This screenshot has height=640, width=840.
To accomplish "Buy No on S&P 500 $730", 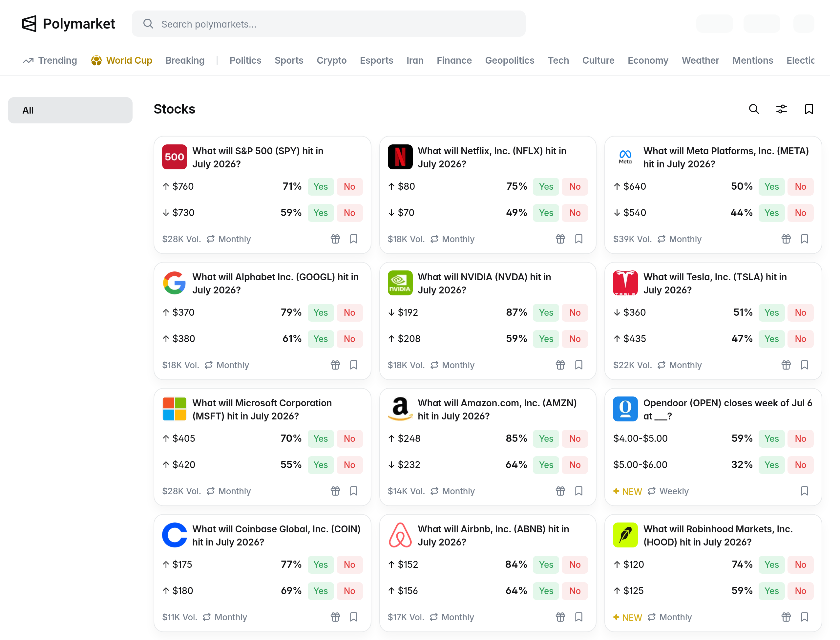I will (349, 213).
